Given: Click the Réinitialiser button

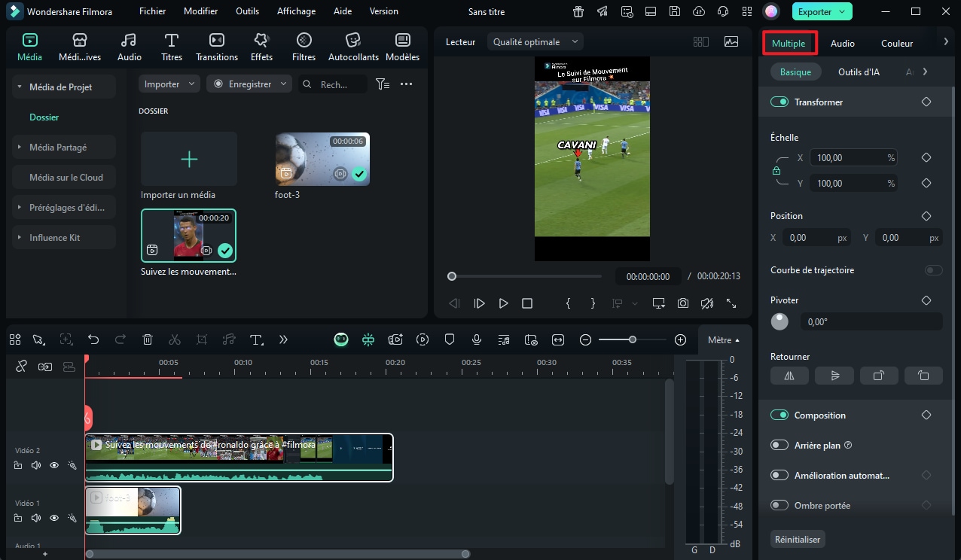Looking at the screenshot, I should click(x=798, y=539).
